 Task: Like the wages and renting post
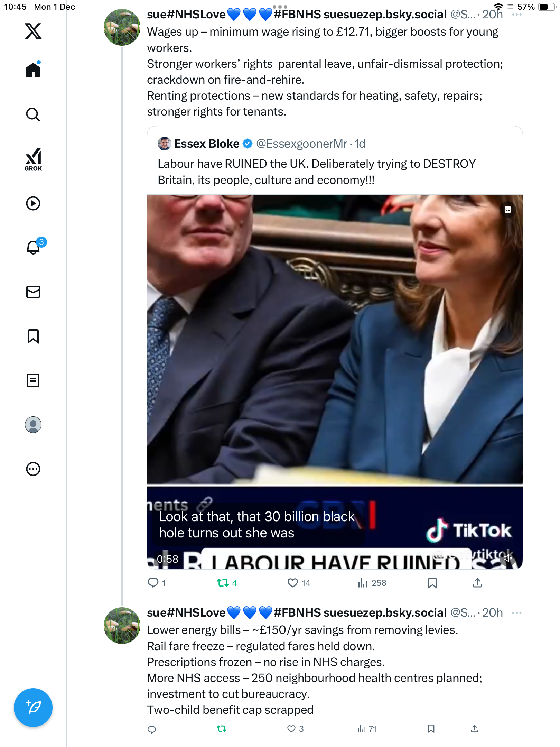(x=293, y=583)
